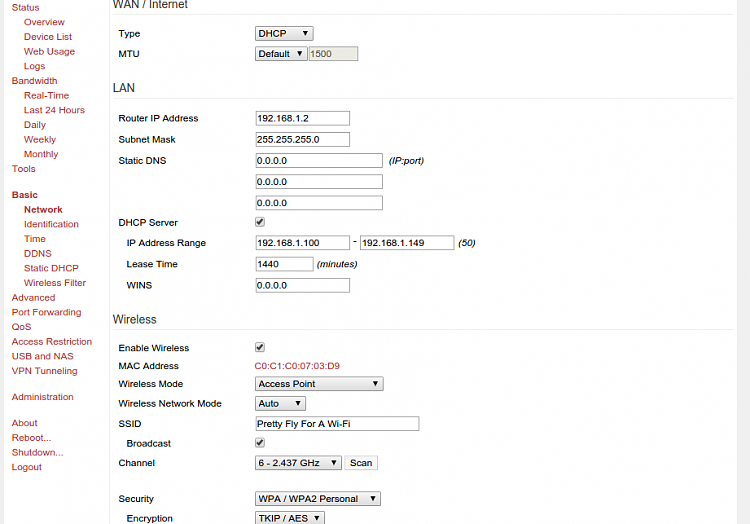Open the Tools menu

point(23,169)
